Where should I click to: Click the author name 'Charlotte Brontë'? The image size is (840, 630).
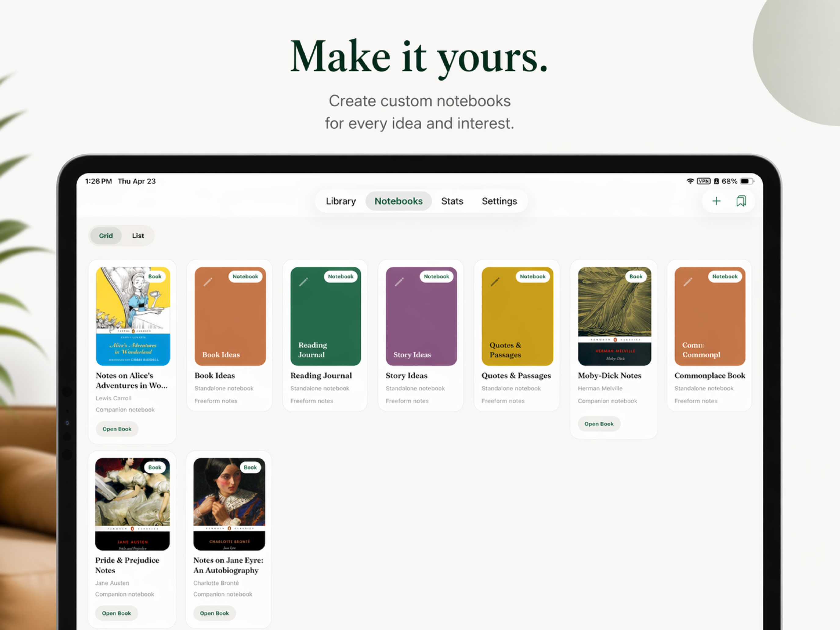click(216, 583)
